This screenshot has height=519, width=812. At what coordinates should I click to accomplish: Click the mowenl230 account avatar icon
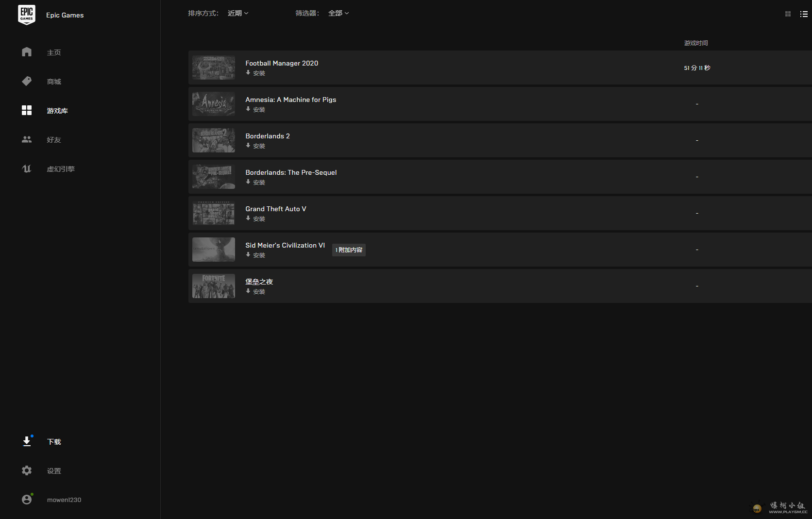[27, 499]
